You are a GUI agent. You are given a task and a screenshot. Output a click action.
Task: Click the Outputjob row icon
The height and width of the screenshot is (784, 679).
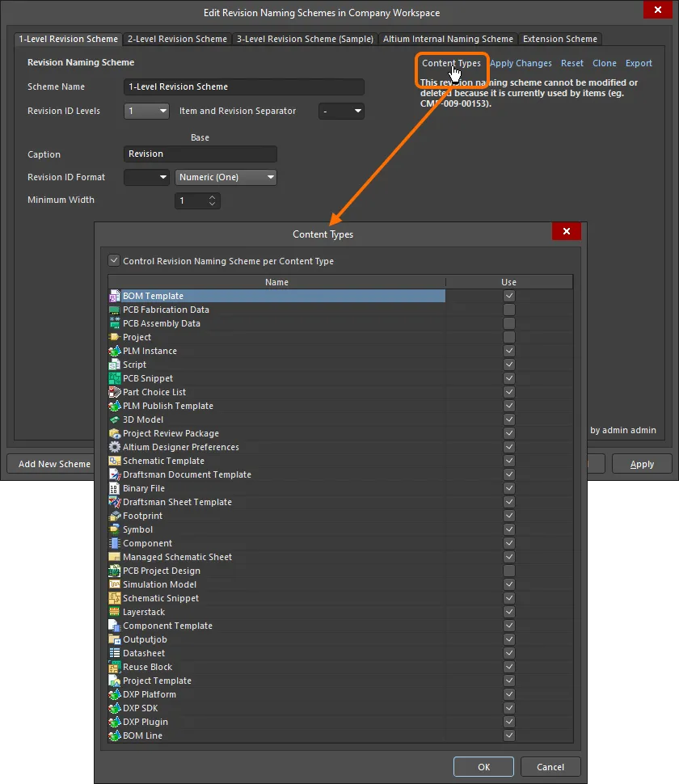[115, 639]
